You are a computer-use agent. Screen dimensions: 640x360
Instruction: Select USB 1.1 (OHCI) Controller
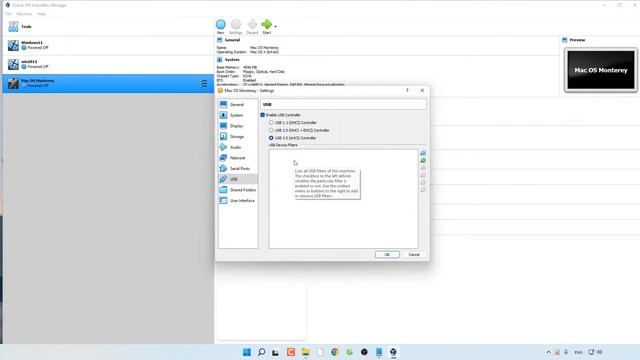point(271,122)
